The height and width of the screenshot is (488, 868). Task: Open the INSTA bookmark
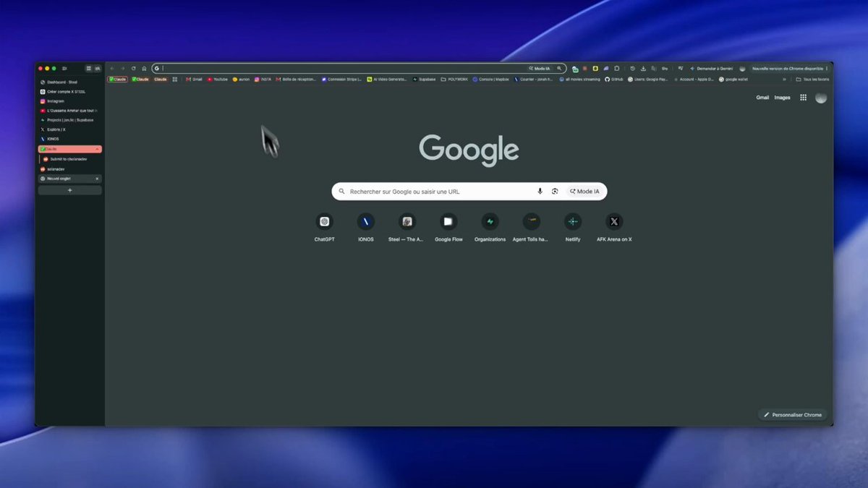(263, 79)
